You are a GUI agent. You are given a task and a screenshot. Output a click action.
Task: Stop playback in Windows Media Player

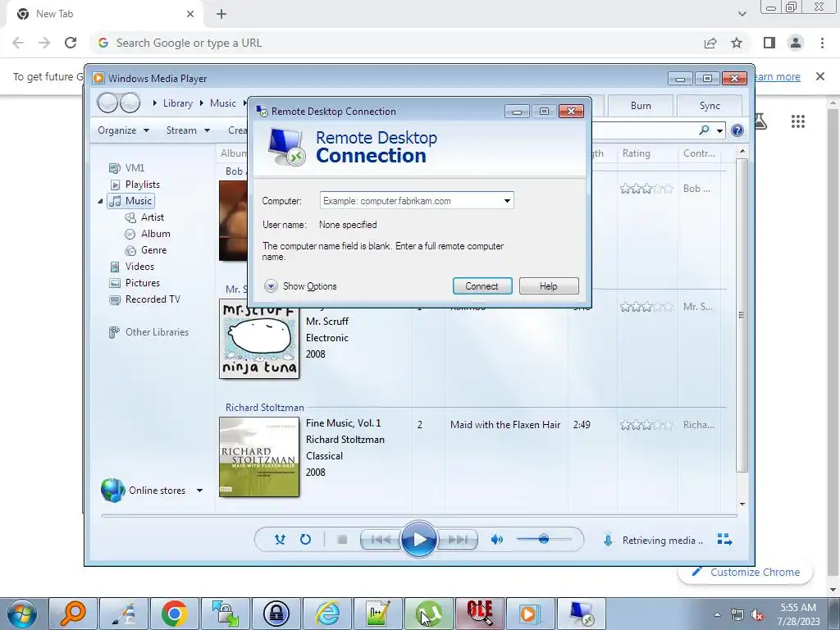(x=342, y=540)
